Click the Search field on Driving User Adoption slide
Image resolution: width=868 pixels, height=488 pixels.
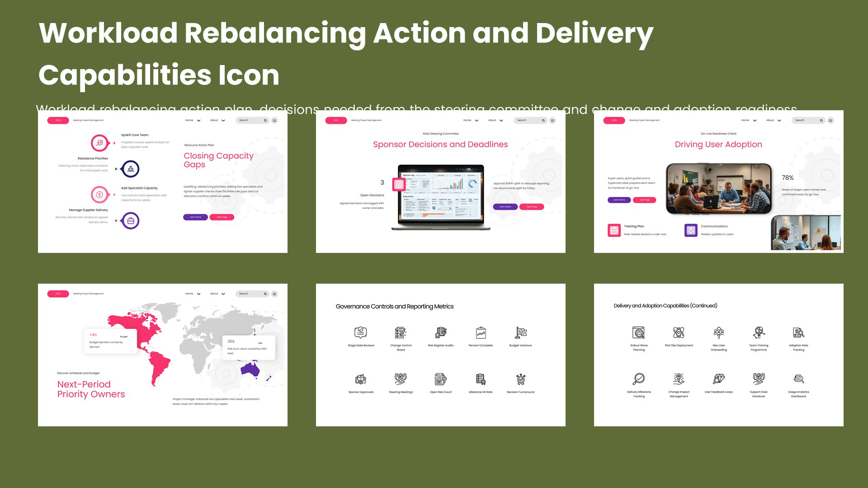[x=809, y=120]
